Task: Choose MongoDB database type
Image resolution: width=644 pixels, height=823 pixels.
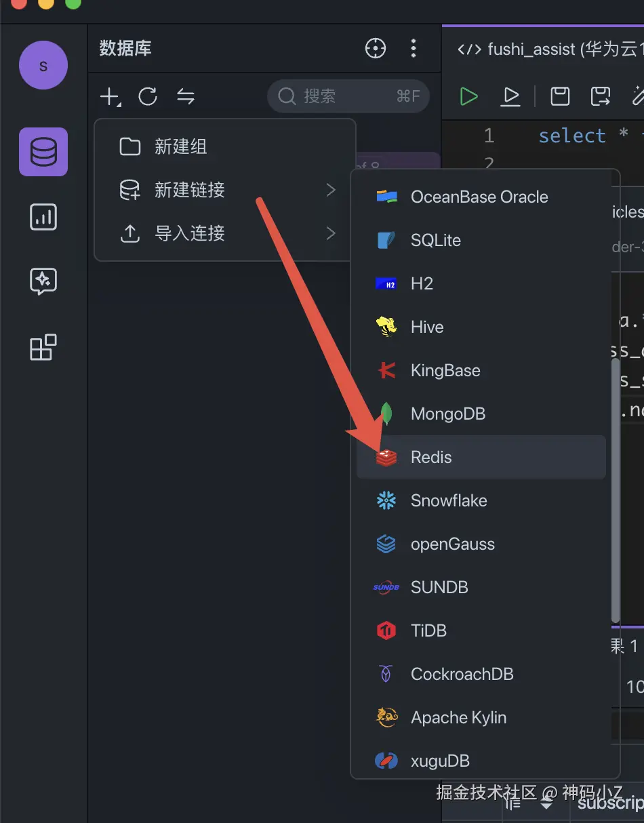Action: 481,414
